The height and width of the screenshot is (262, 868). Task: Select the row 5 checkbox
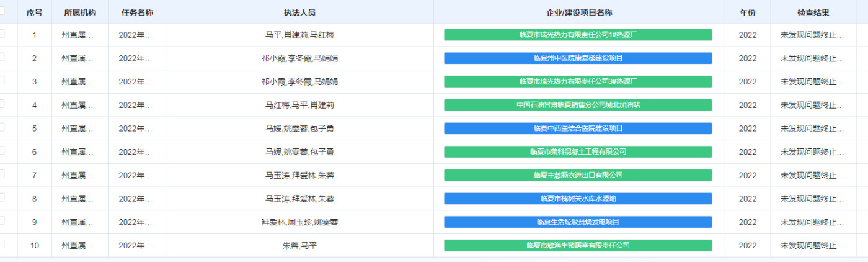[x=2, y=127]
